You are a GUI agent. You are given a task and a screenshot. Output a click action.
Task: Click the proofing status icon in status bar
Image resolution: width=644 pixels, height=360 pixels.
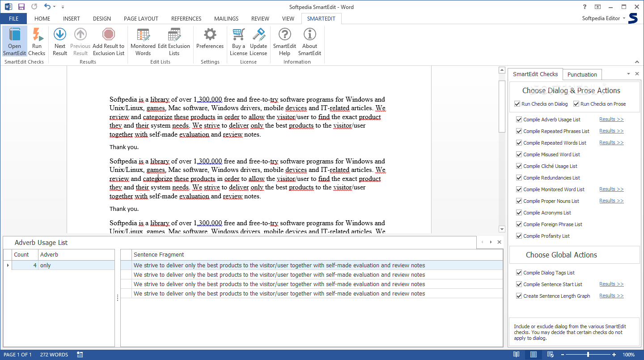tap(80, 355)
